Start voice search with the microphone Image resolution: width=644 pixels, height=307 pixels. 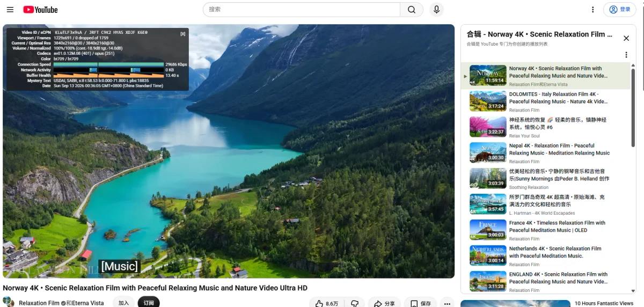tap(436, 10)
